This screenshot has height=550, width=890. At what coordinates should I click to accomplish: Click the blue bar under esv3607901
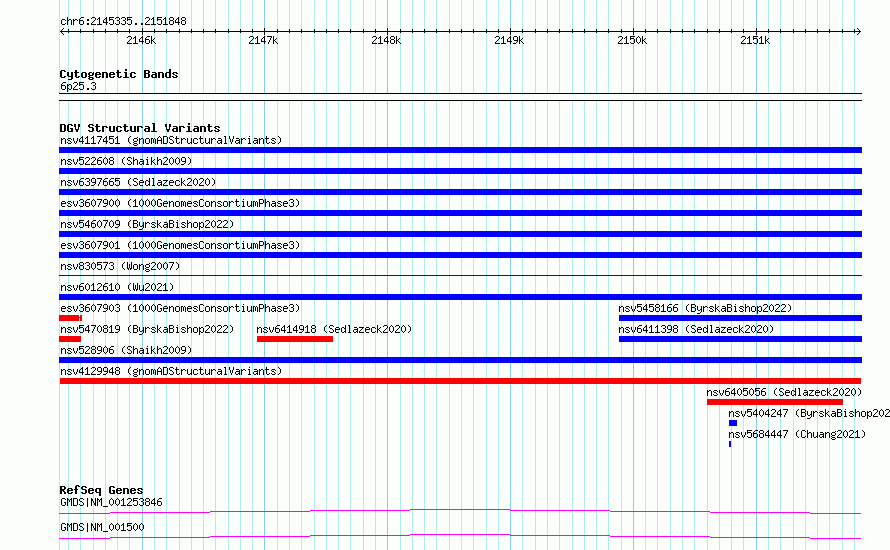[x=460, y=255]
